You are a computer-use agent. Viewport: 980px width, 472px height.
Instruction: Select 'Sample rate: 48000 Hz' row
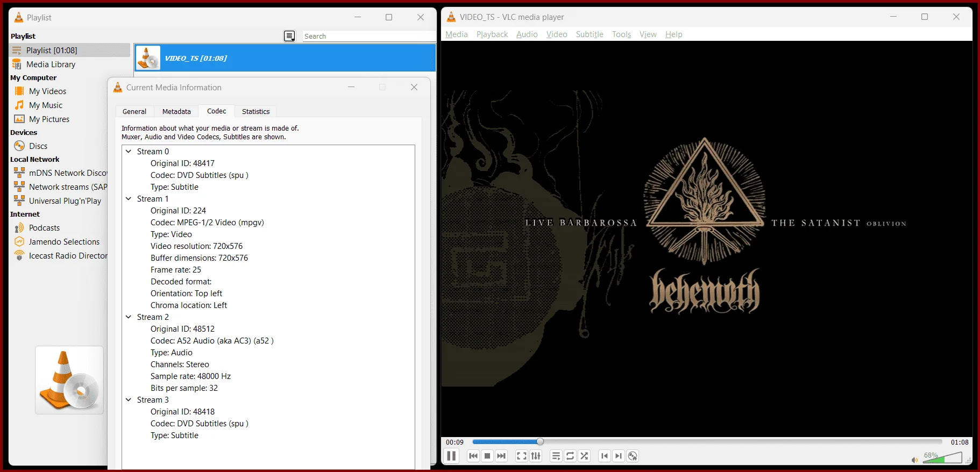[190, 376]
